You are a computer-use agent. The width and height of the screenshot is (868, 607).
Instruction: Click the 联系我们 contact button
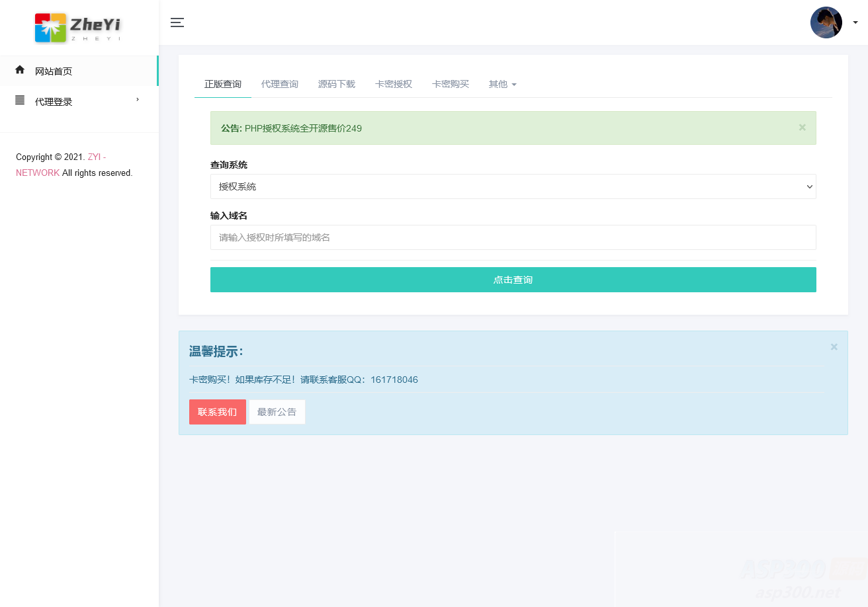point(217,411)
